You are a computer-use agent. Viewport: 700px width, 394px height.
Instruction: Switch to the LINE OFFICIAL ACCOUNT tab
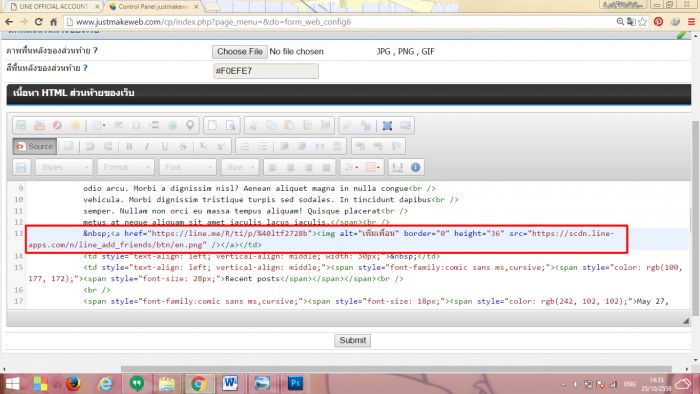[x=54, y=6]
